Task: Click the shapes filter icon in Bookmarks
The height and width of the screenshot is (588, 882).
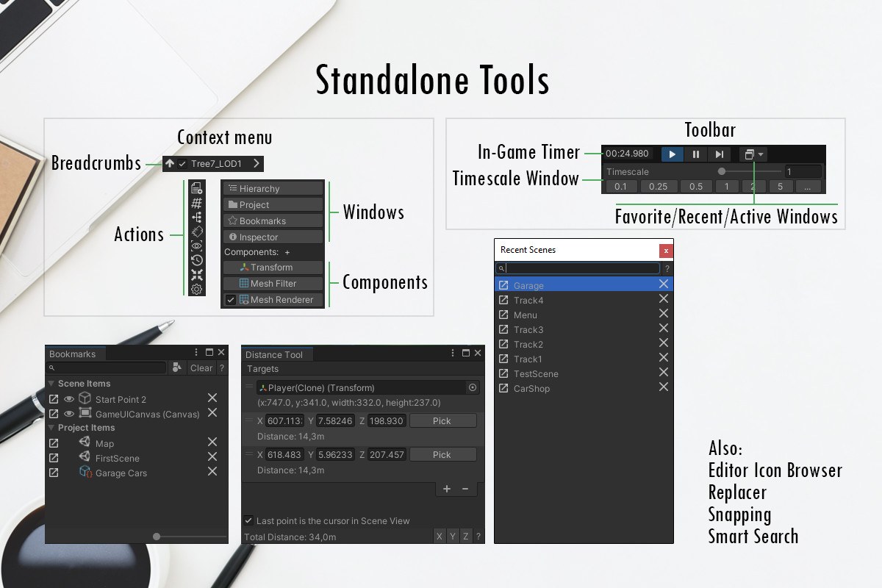Action: pyautogui.click(x=177, y=367)
